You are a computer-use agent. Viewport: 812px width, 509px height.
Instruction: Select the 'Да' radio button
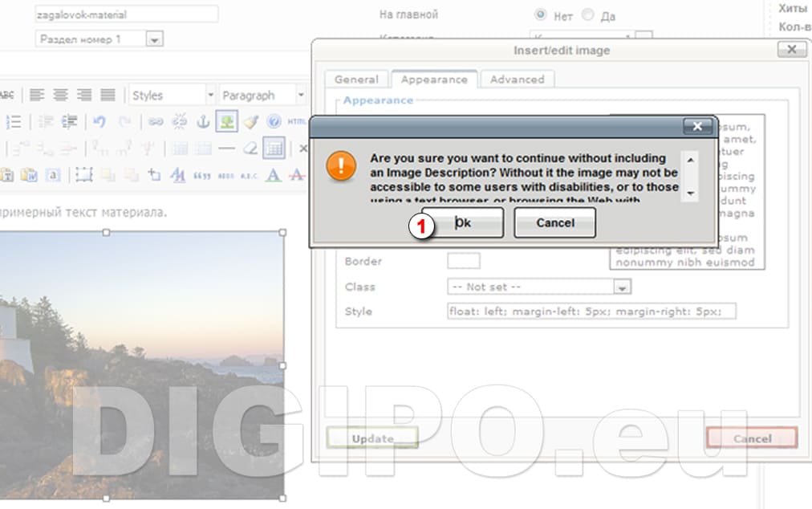click(588, 14)
